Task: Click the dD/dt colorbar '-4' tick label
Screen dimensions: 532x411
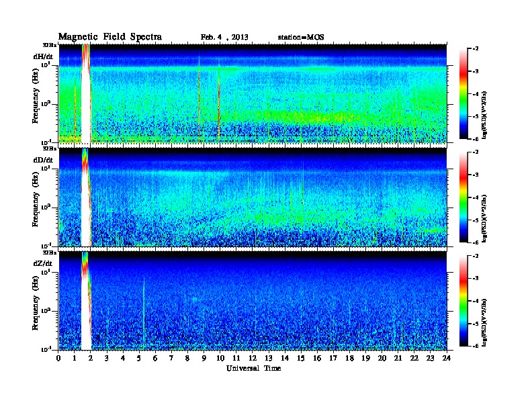Action: [x=476, y=197]
